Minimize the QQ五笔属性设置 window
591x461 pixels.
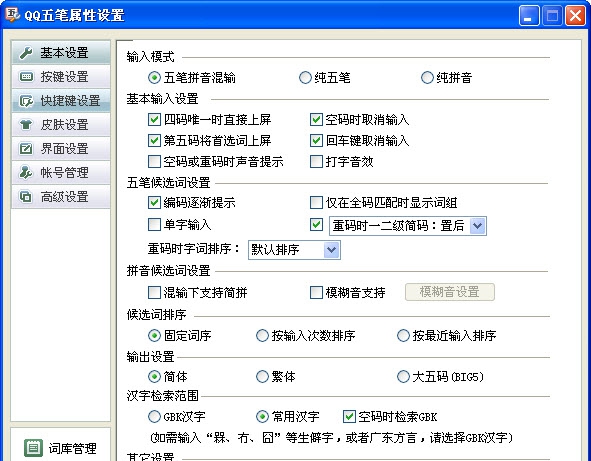(x=529, y=16)
